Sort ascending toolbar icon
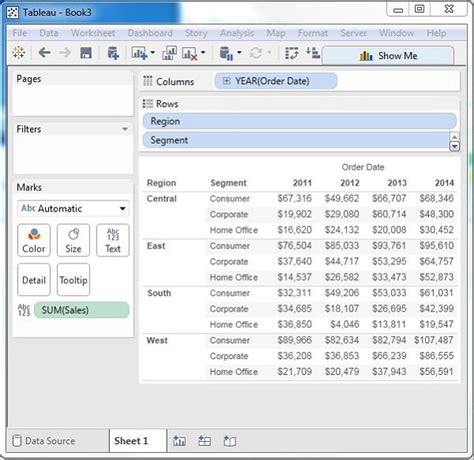 pyautogui.click(x=313, y=53)
